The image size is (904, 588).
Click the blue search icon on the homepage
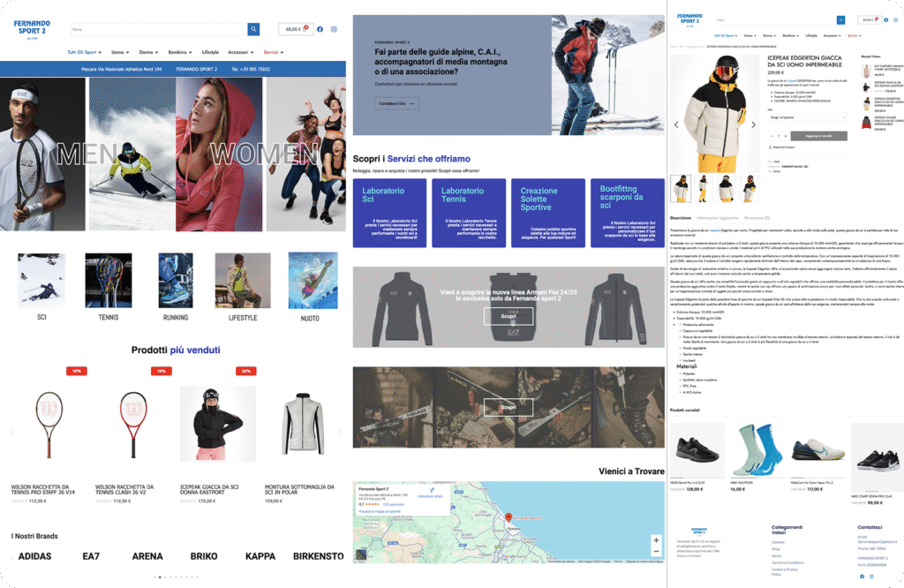253,29
